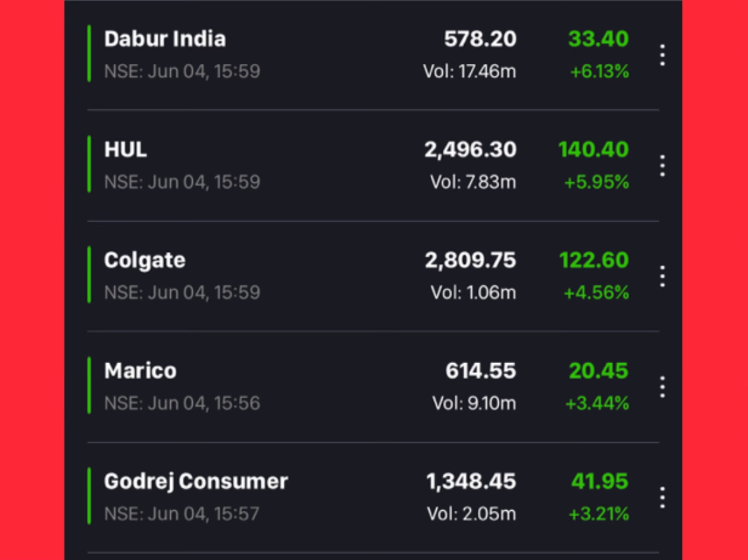Select the Marico stock name
This screenshot has width=748, height=560.
pos(140,371)
